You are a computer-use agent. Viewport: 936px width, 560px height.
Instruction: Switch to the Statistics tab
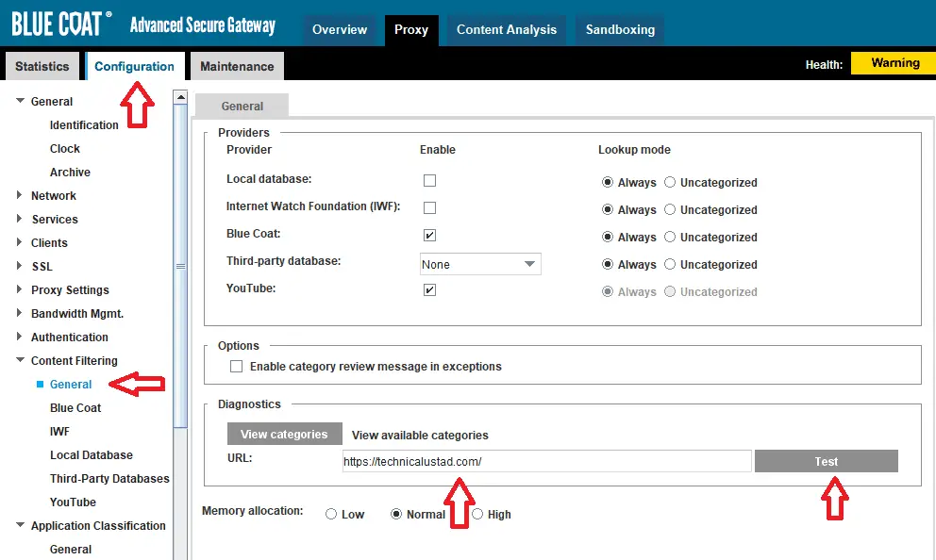pyautogui.click(x=42, y=66)
